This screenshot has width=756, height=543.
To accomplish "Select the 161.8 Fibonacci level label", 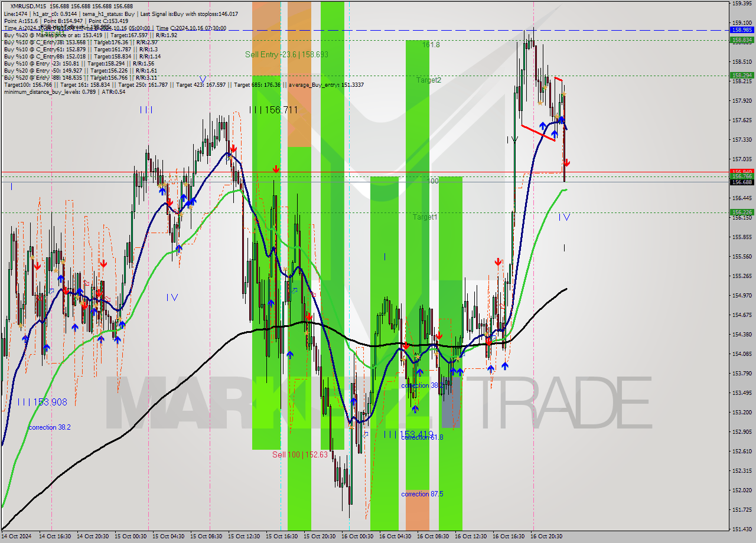I will [x=431, y=44].
